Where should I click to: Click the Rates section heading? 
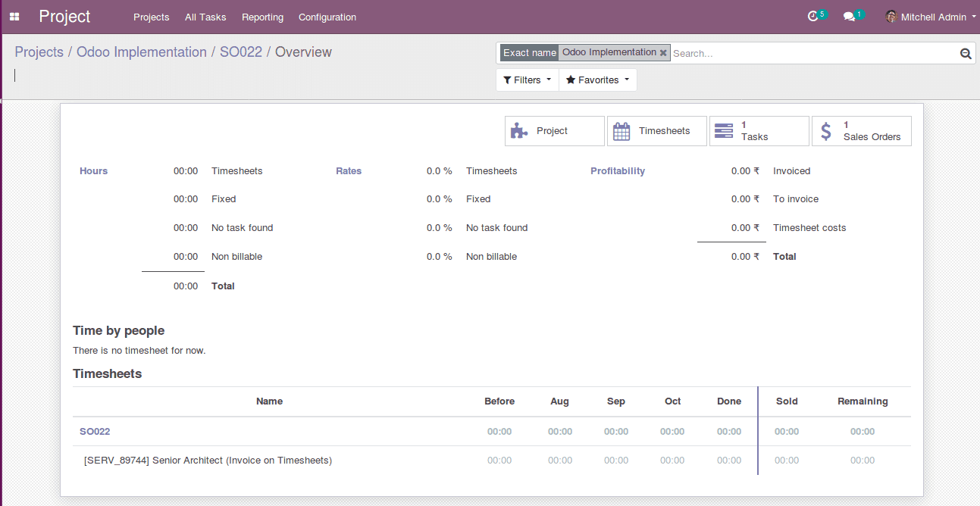coord(349,171)
